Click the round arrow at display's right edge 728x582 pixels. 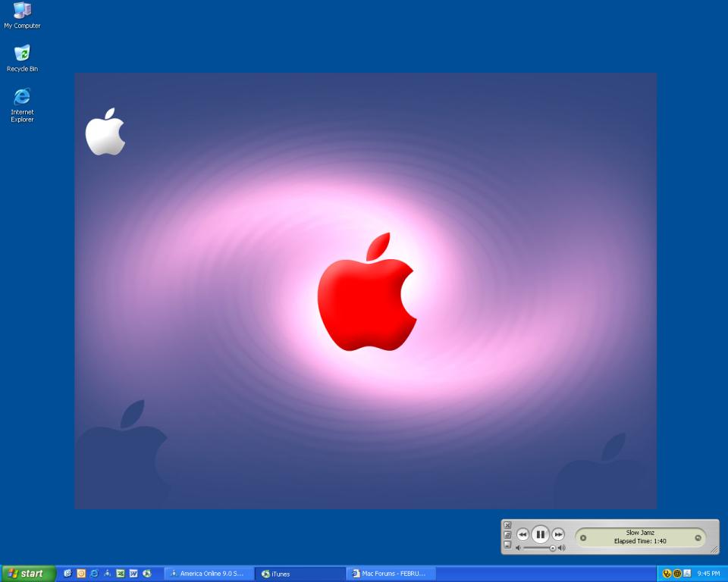click(698, 538)
